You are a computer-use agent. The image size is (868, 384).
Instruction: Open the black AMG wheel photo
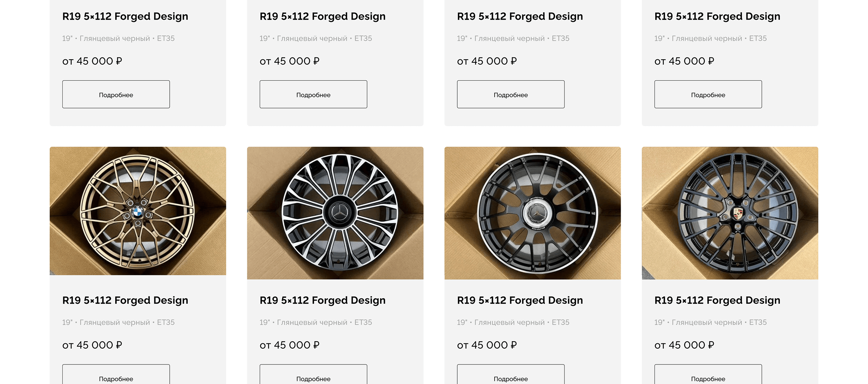pyautogui.click(x=533, y=213)
